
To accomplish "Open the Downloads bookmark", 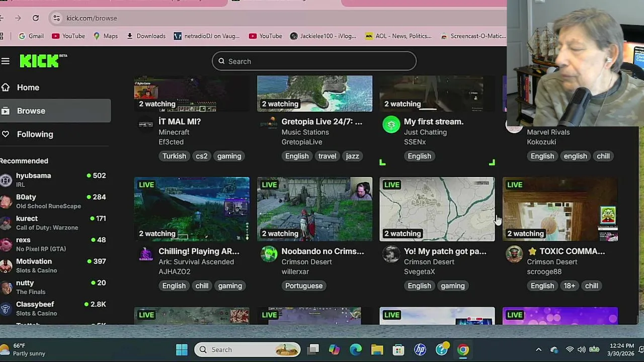I will tap(146, 36).
